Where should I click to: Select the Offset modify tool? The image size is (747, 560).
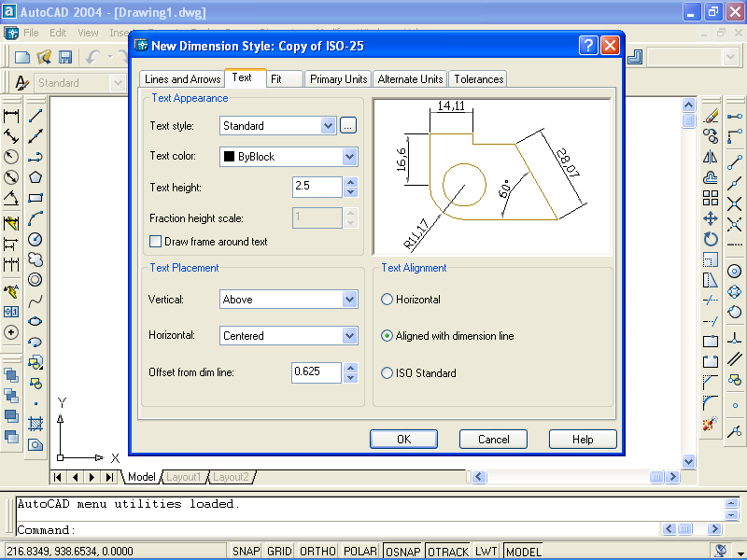tap(711, 177)
